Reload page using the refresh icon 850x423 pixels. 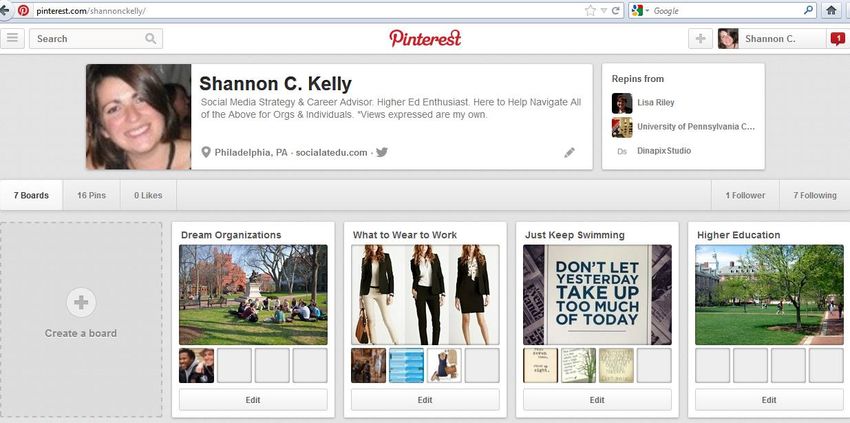[616, 10]
